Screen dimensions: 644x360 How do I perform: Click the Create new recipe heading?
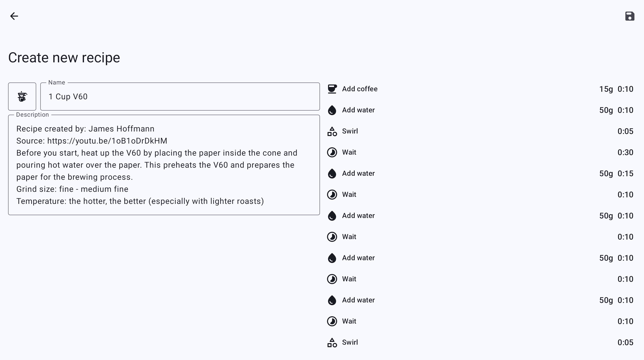(x=64, y=58)
